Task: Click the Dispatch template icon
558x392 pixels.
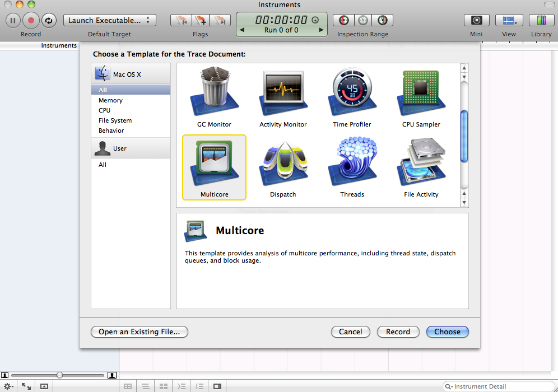Action: tap(283, 164)
